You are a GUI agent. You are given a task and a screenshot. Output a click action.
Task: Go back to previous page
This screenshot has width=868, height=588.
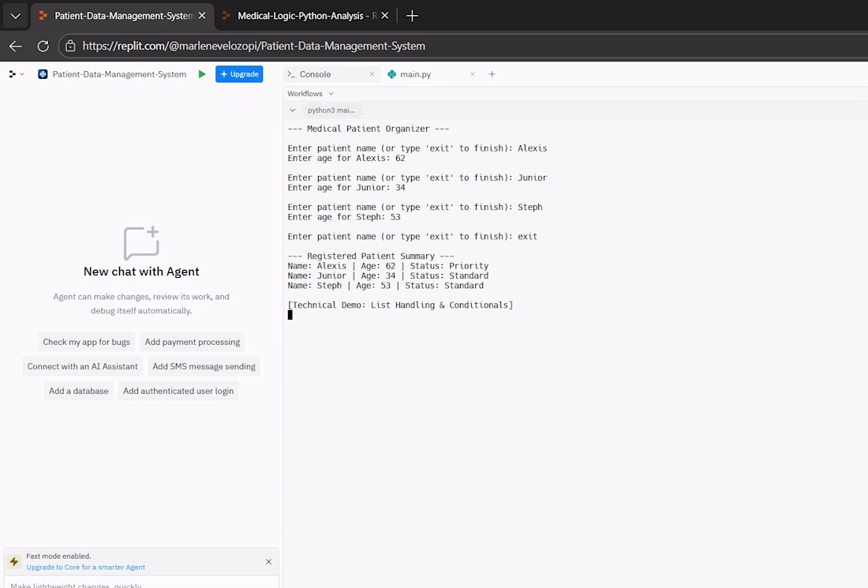coord(16,46)
